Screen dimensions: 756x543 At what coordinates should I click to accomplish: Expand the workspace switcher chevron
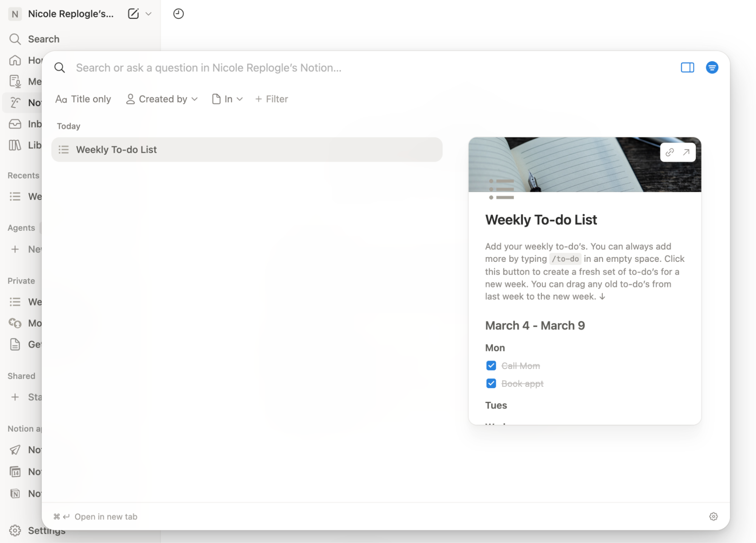(149, 14)
